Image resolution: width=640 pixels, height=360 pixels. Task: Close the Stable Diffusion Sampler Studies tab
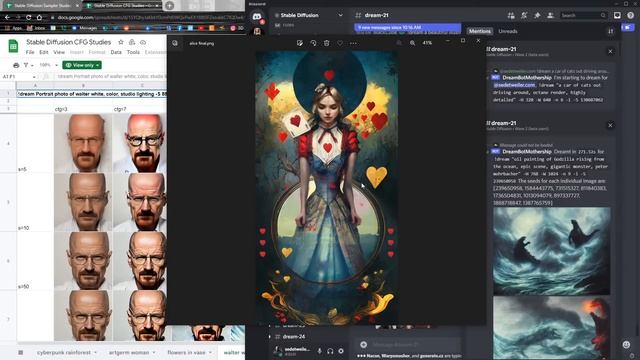click(x=77, y=6)
